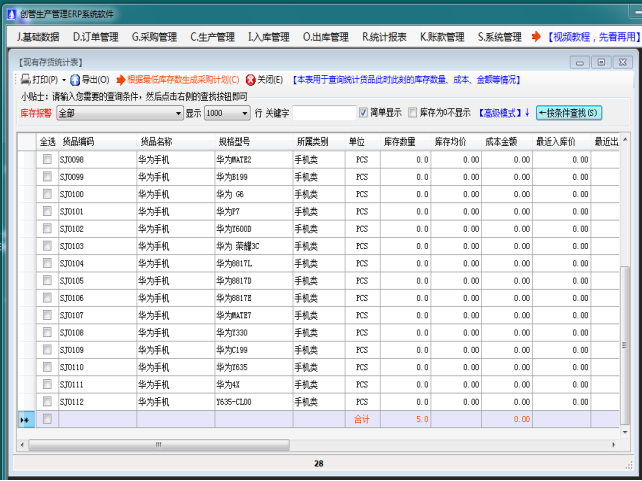Click the row indicator arrow in the totals row
The height and width of the screenshot is (481, 642).
coord(24,419)
